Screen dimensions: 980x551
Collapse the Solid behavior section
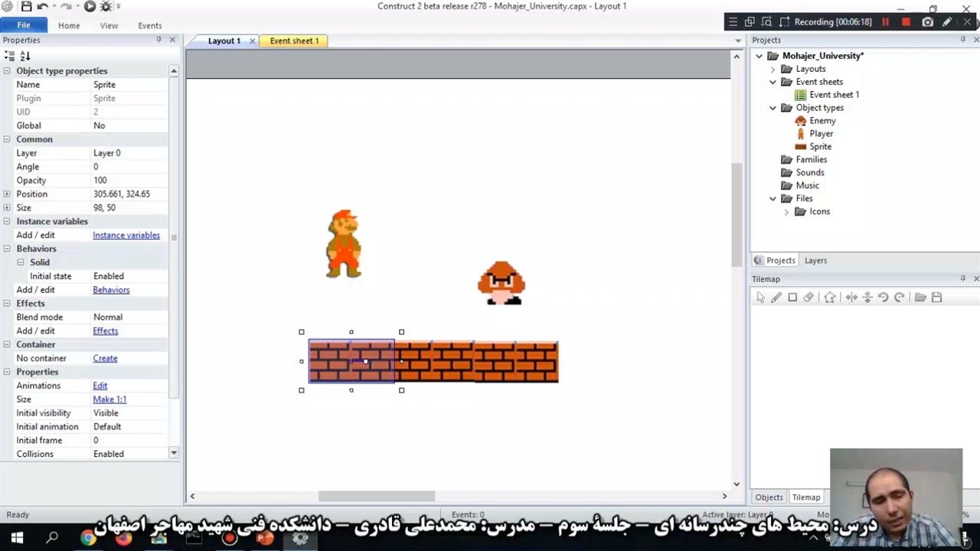click(x=21, y=262)
